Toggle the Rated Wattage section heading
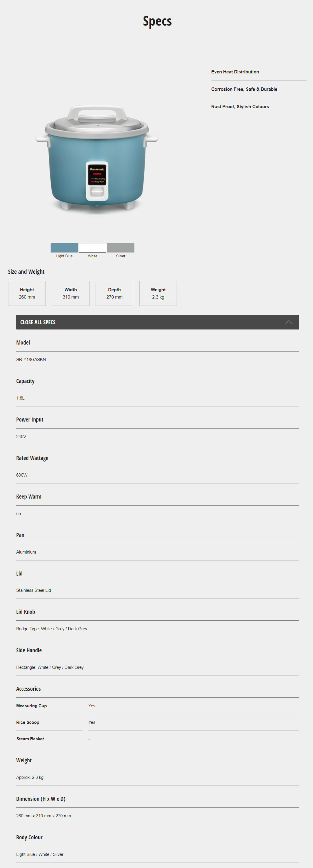 [32, 458]
